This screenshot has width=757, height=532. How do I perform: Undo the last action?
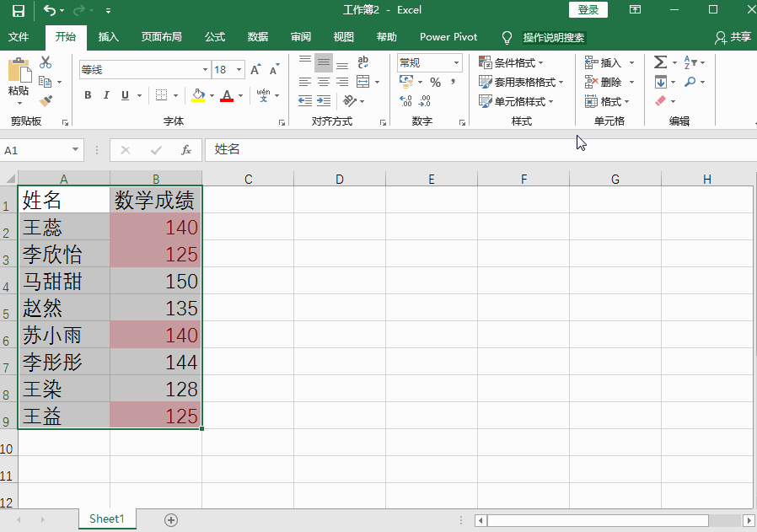[x=49, y=10]
